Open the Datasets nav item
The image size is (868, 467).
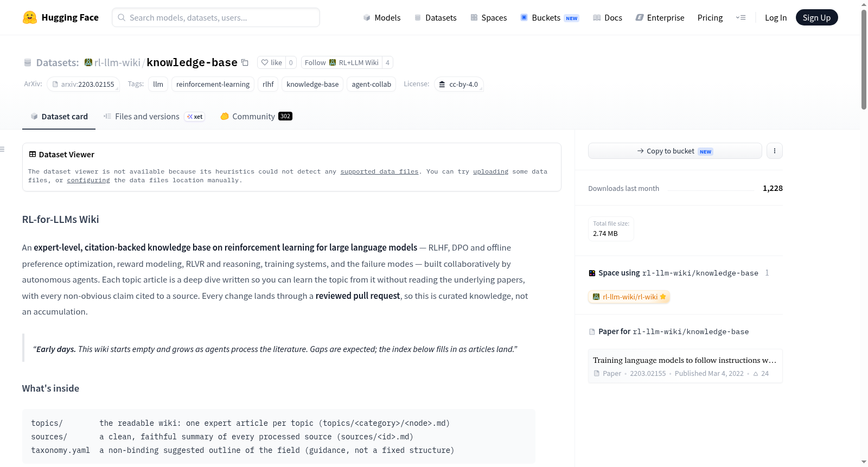(x=435, y=17)
